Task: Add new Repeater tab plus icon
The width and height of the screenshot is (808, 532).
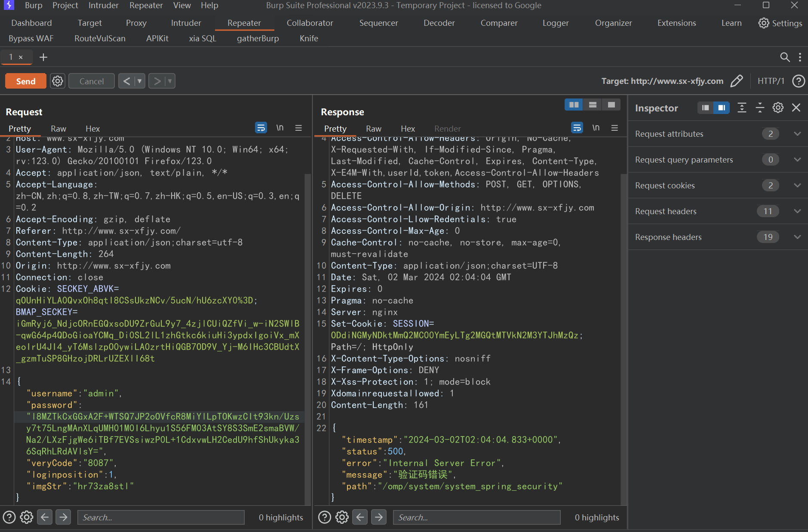Action: (x=43, y=57)
